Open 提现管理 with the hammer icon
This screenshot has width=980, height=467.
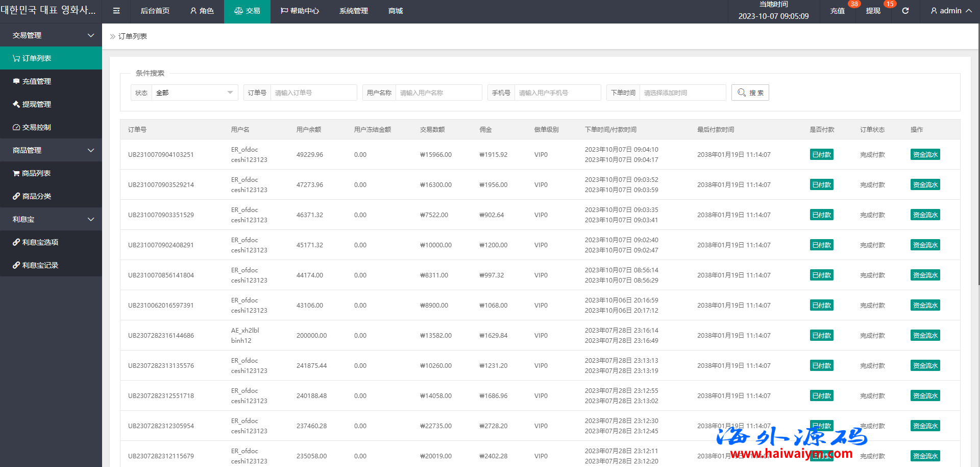(x=36, y=104)
